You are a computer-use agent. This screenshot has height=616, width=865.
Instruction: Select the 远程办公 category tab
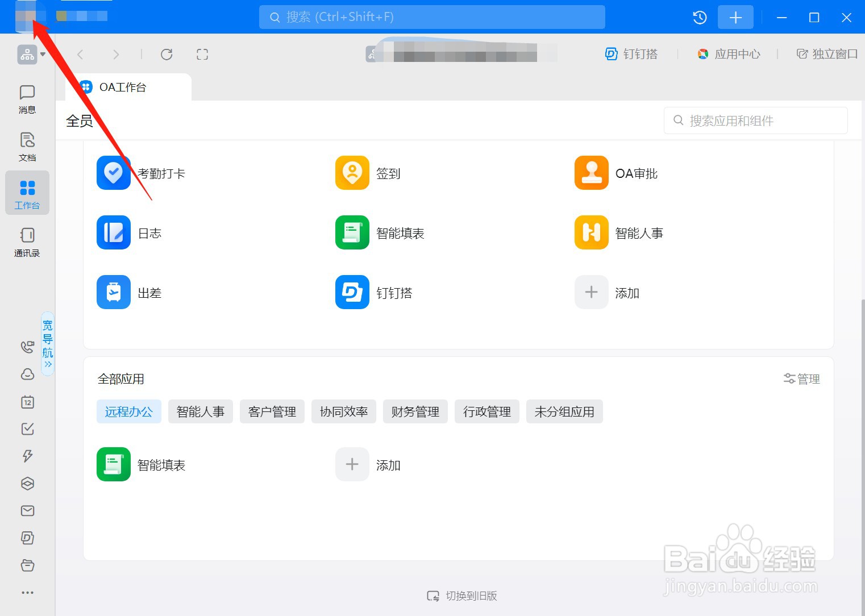[x=129, y=411]
